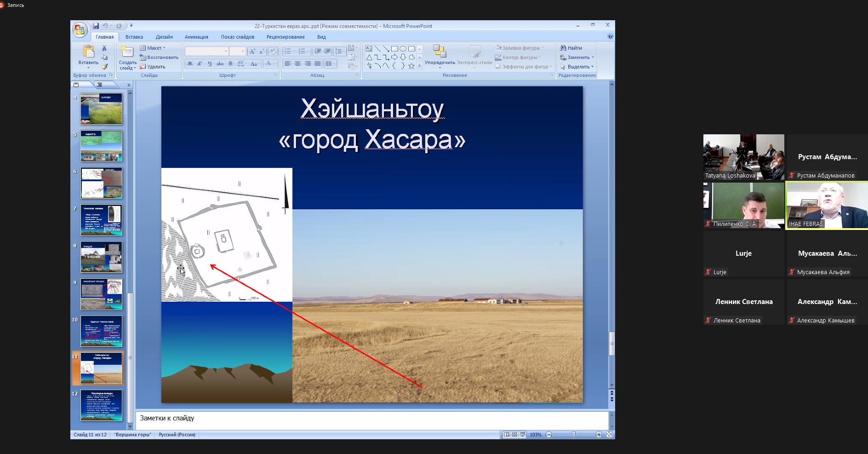This screenshot has height=454, width=868.
Task: Select slide 12 thumbnail in panel
Action: [101, 405]
